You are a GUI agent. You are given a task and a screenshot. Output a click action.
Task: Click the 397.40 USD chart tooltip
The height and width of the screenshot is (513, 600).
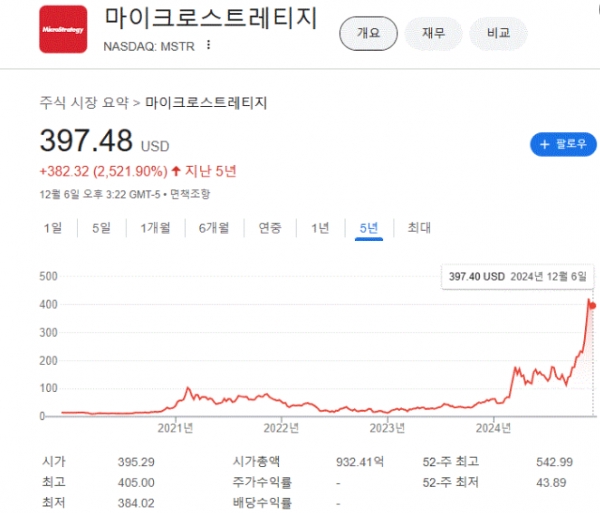[517, 276]
